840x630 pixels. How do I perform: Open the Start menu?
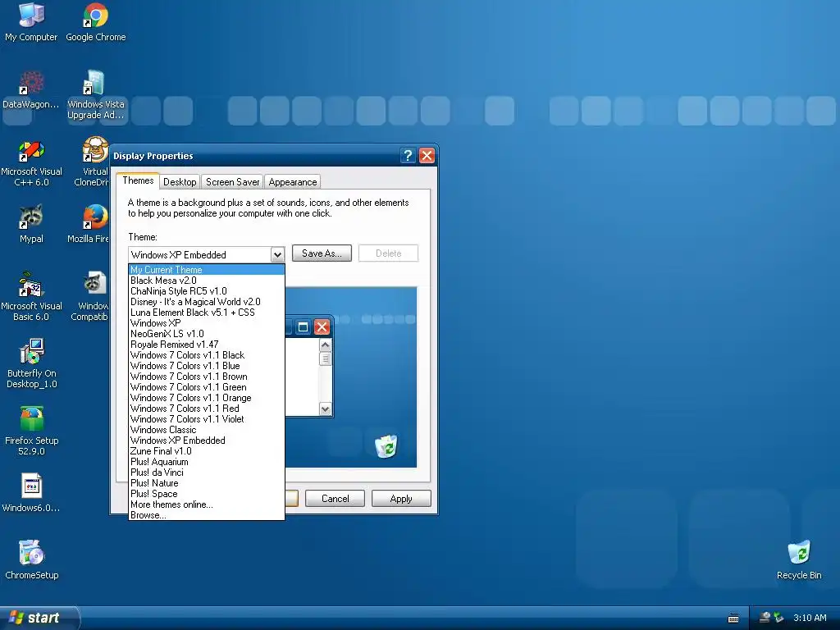coord(39,618)
